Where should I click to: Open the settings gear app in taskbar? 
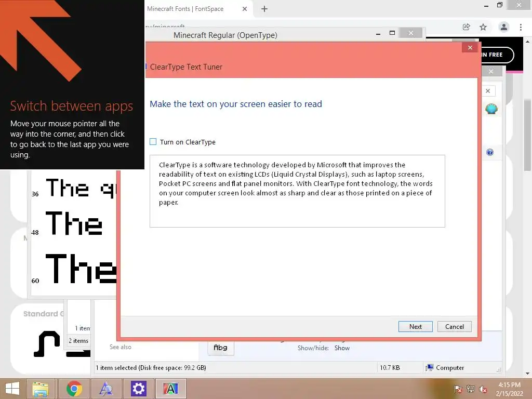tap(138, 389)
